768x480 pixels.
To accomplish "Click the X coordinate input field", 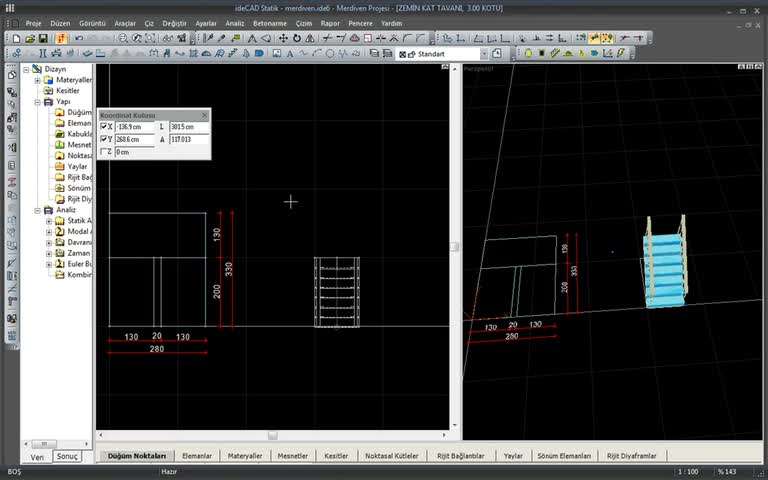I will click(135, 126).
